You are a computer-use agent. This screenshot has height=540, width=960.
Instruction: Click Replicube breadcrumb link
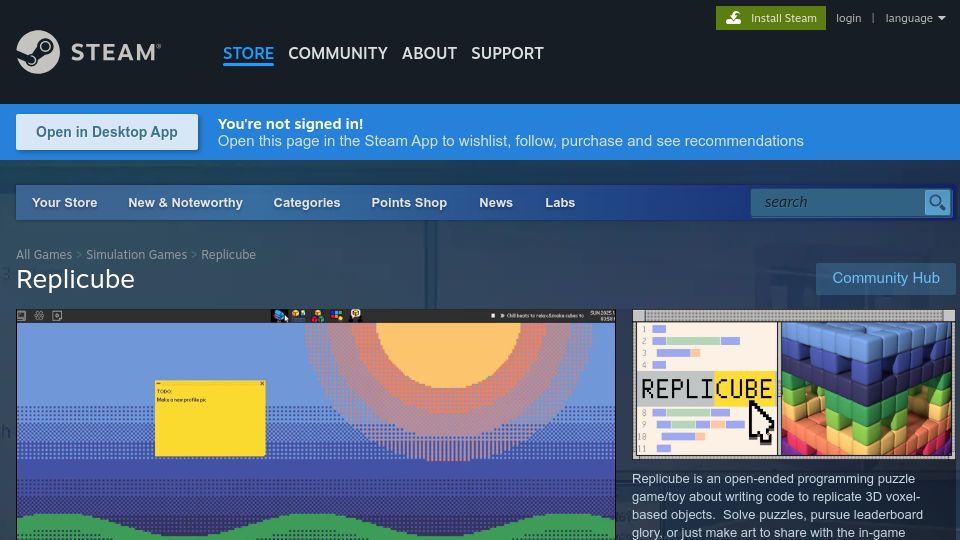228,254
